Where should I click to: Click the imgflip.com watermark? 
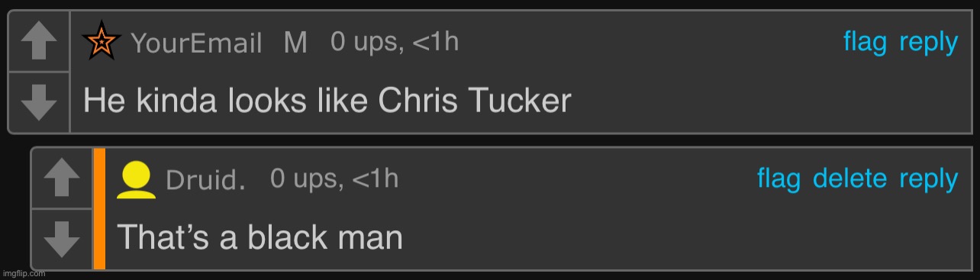point(24,273)
